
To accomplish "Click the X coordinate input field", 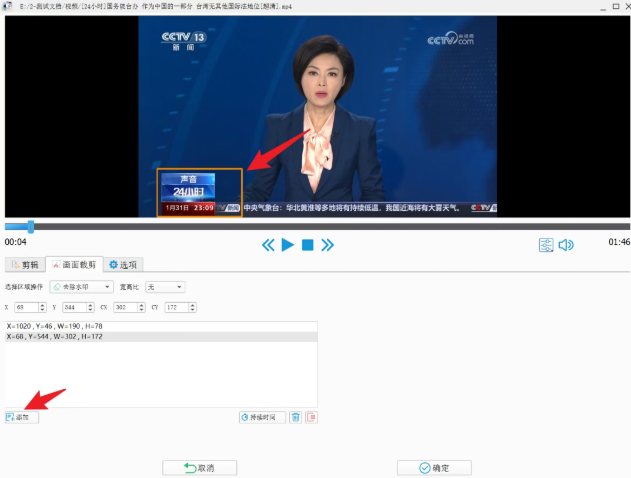I will coord(28,307).
